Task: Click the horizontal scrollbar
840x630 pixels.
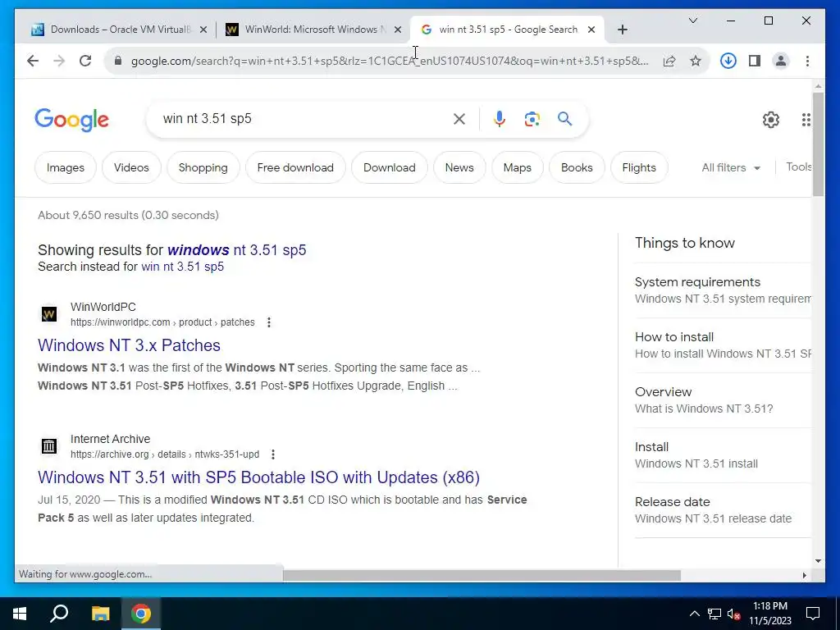Action: 482,575
